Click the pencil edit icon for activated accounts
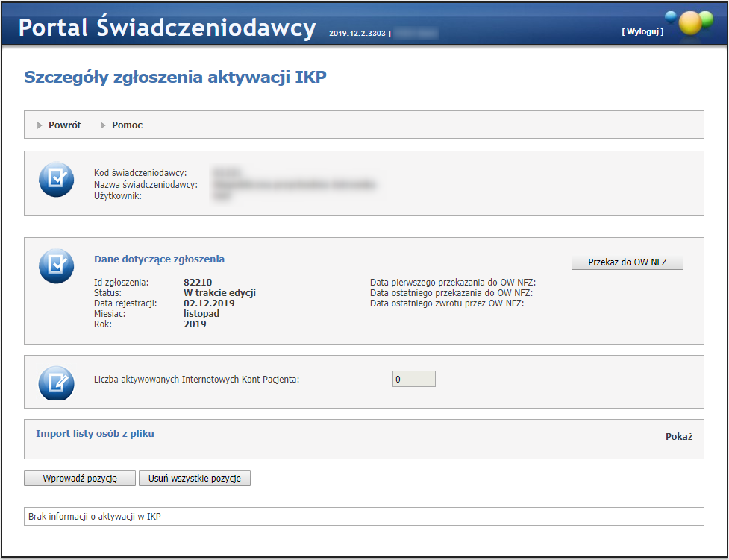Viewport: 729px width, 560px height. [x=56, y=383]
